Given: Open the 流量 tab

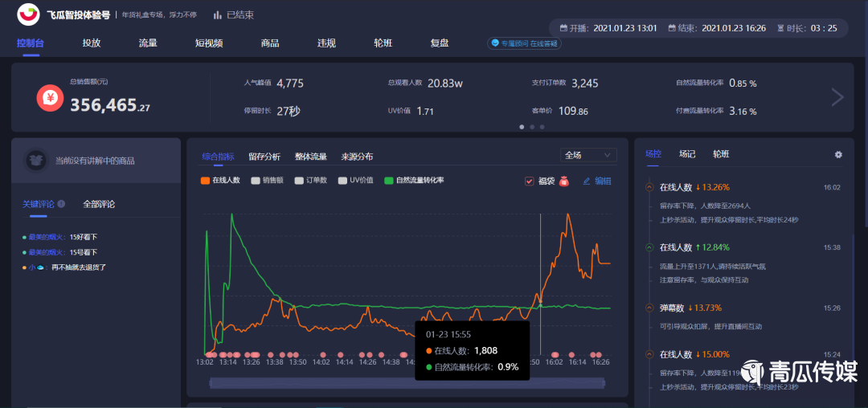Looking at the screenshot, I should [x=148, y=43].
